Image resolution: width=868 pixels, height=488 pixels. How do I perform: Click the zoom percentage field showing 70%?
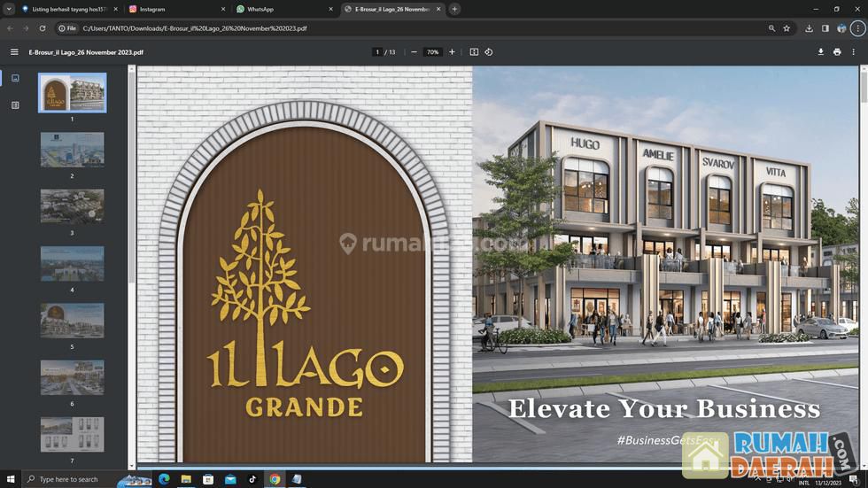point(432,52)
